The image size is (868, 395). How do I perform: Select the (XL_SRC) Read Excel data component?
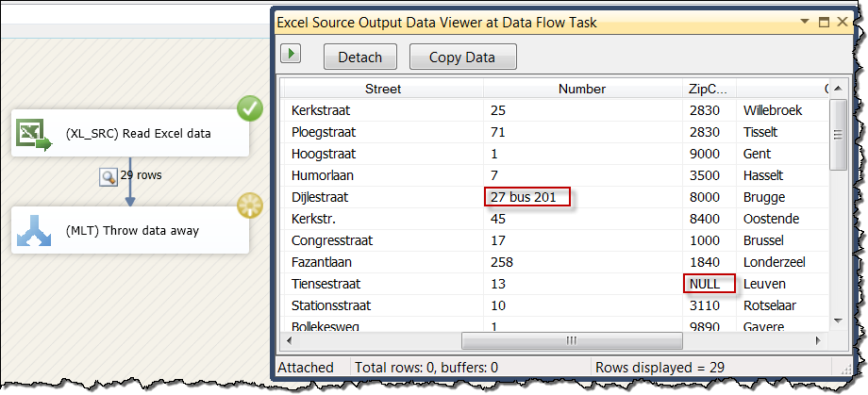pyautogui.click(x=130, y=133)
